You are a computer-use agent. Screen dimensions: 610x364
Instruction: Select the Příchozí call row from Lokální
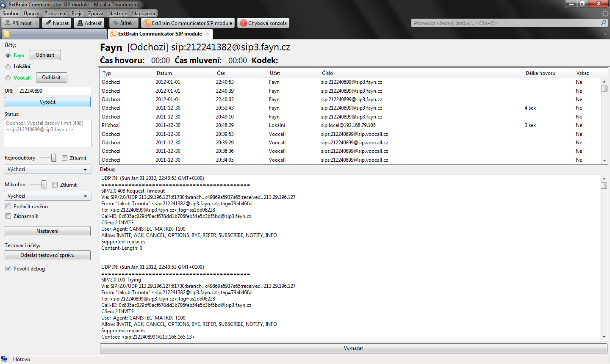tap(350, 125)
